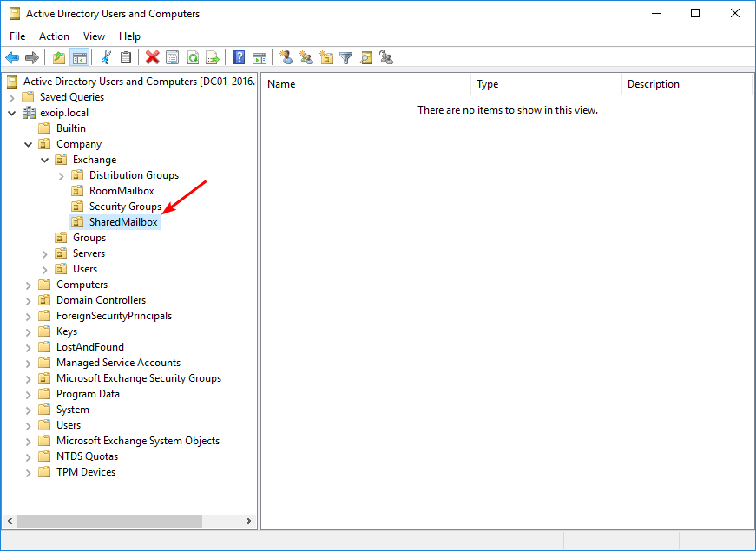Expand the Computers container
The image size is (756, 551).
pyautogui.click(x=27, y=284)
